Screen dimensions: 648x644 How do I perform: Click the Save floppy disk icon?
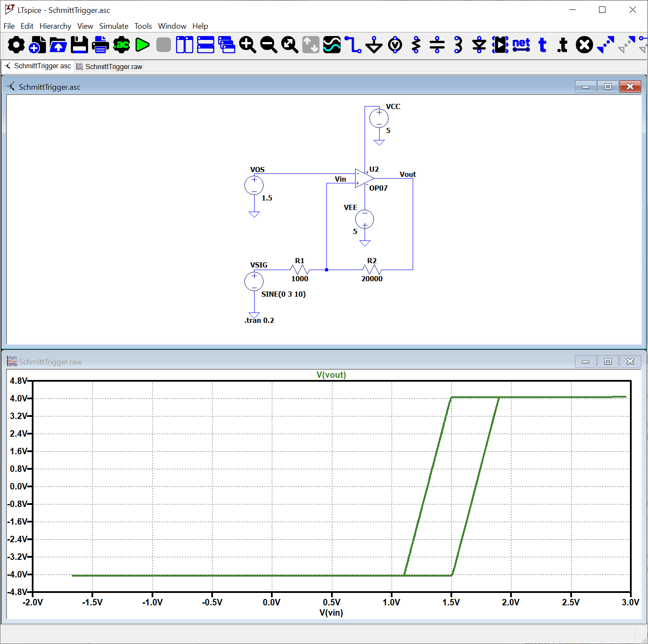tap(79, 45)
